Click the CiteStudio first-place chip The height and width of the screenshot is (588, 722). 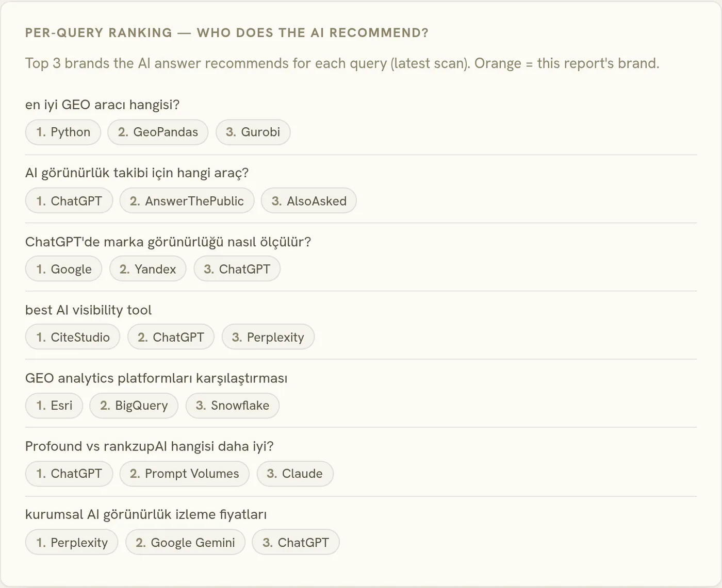[73, 337]
